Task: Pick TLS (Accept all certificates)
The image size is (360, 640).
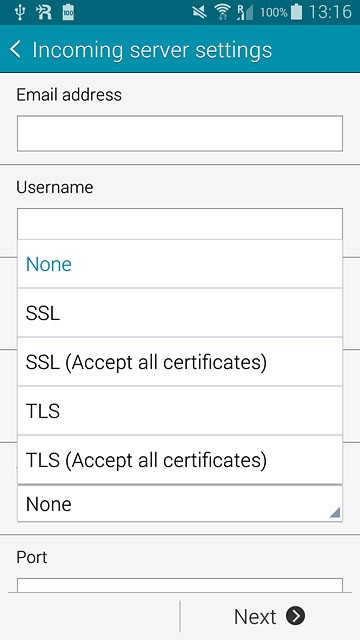Action: (180, 460)
